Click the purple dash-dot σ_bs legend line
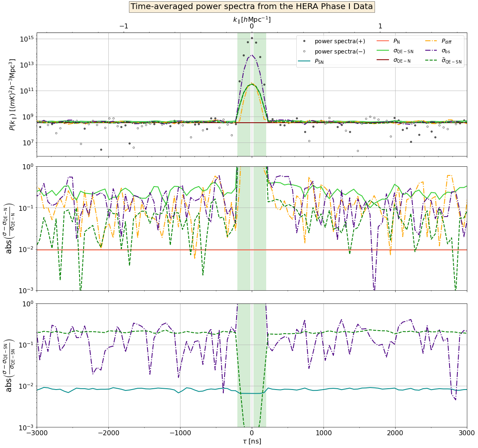 431,51
